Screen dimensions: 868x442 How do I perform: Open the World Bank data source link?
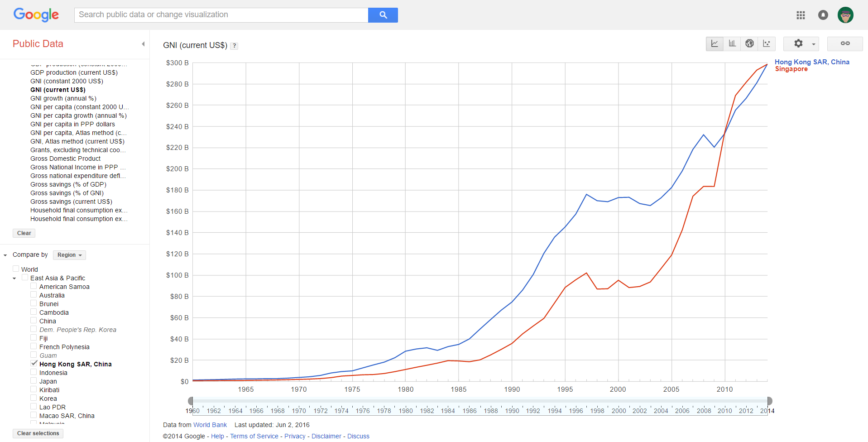[210, 425]
